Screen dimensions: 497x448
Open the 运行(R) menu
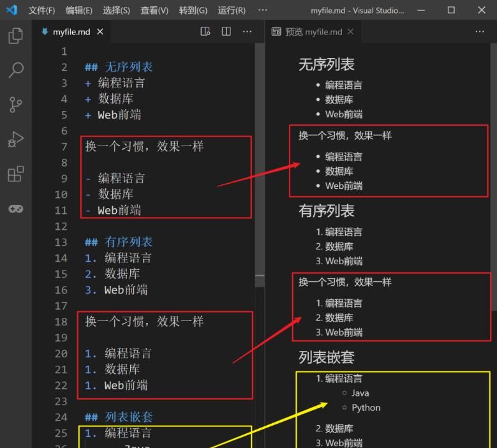232,10
